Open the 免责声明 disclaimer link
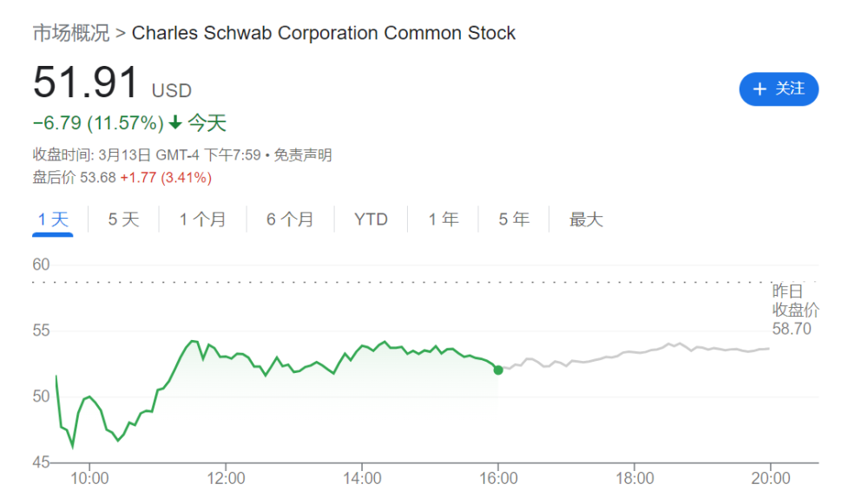 303,155
